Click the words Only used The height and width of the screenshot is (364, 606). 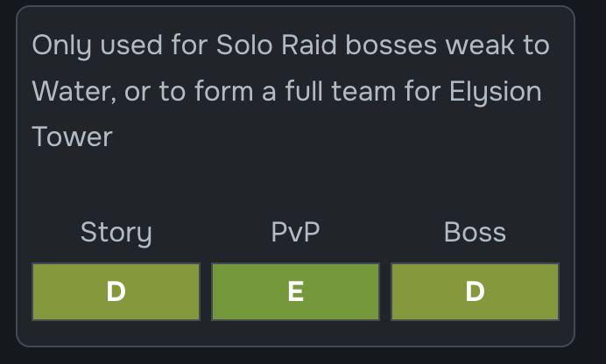[x=97, y=46]
